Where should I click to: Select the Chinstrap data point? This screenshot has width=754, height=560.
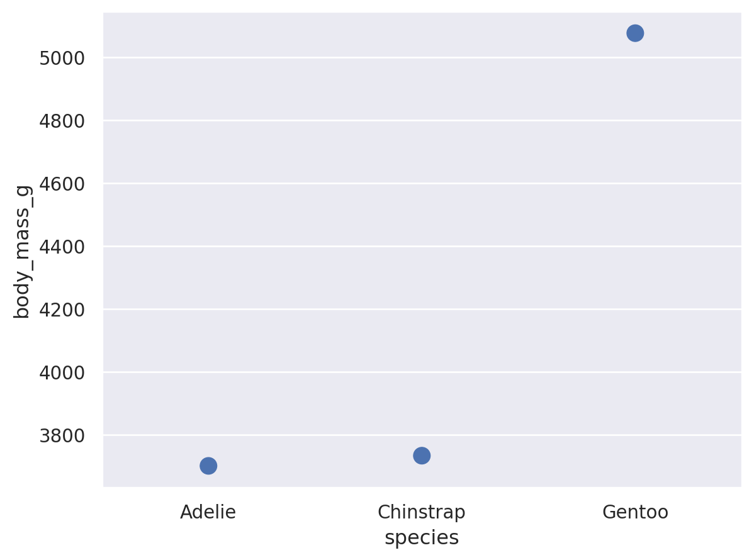(422, 456)
